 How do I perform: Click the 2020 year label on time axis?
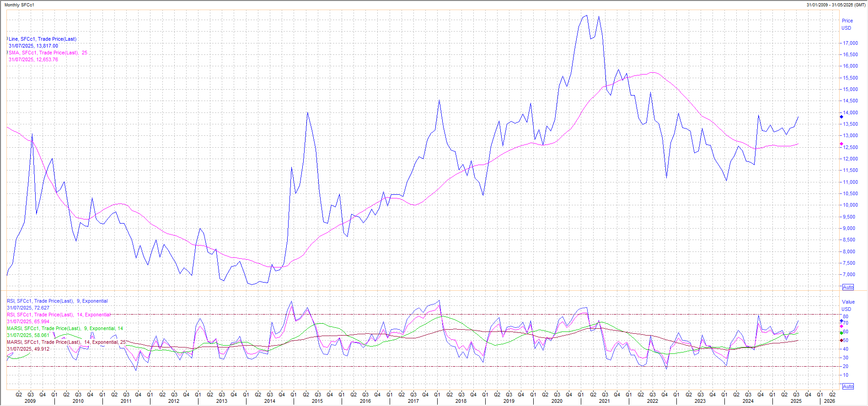pos(557,401)
